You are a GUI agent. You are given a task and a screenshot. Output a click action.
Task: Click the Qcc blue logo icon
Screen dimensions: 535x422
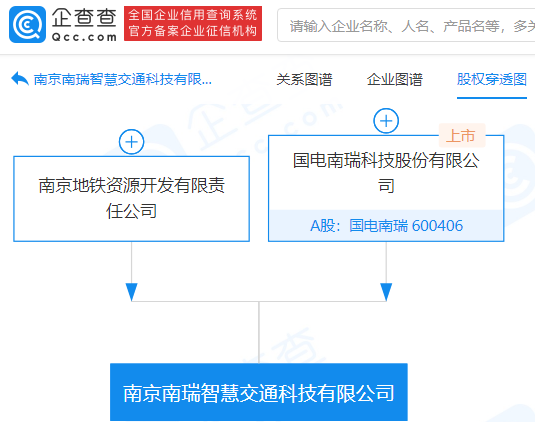point(27,24)
